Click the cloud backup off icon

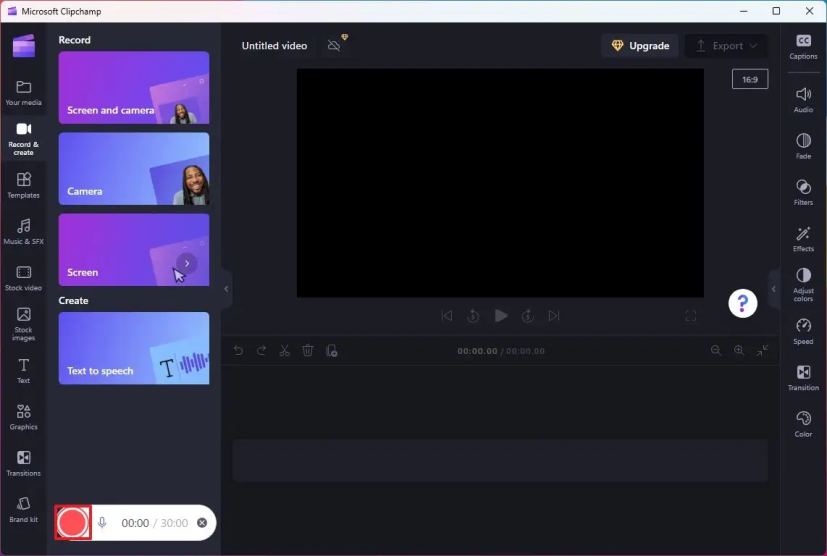point(334,45)
